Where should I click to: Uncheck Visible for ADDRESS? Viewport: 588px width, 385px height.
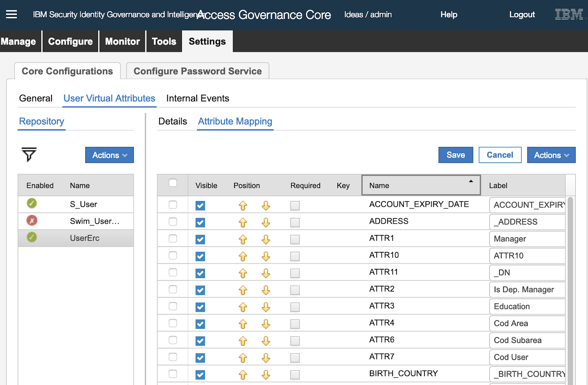tap(200, 222)
